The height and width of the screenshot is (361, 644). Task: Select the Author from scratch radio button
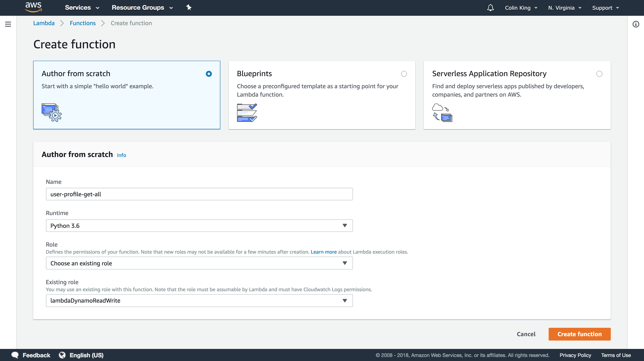tap(209, 74)
